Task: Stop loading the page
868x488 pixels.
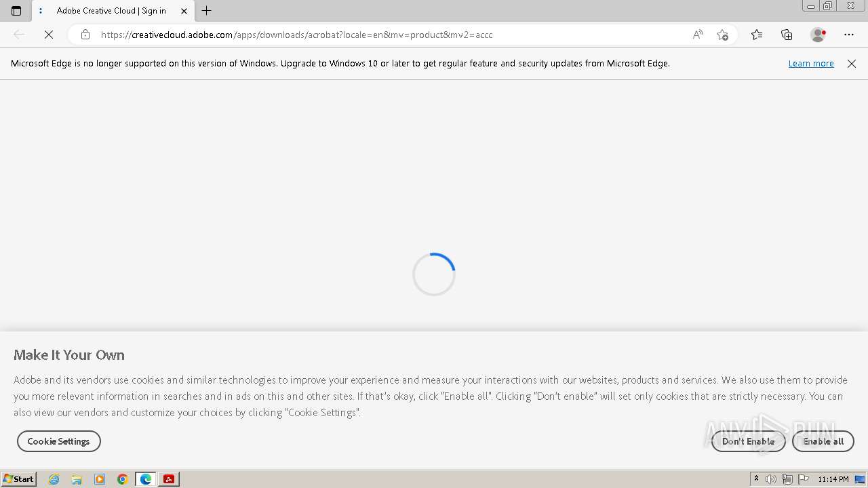Action: [49, 35]
